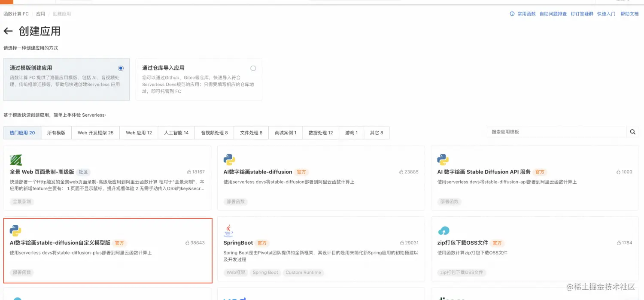
Task: Click the Spring Boot tag
Action: 265,273
